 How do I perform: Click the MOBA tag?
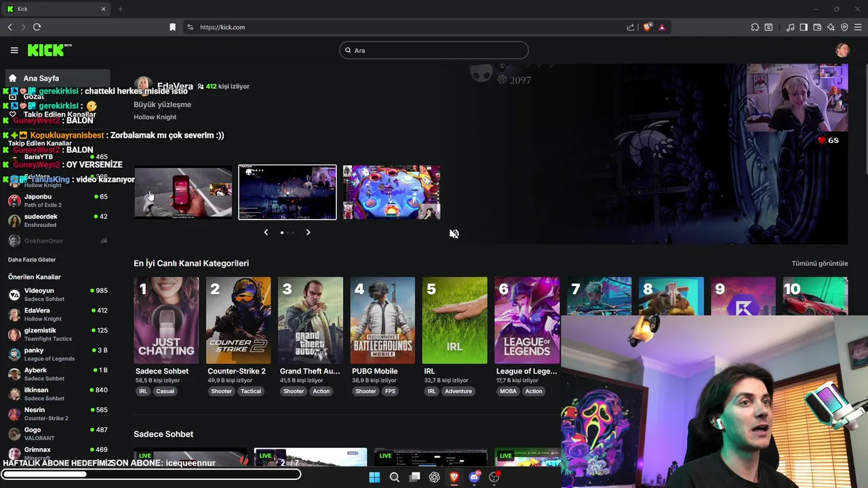[508, 391]
